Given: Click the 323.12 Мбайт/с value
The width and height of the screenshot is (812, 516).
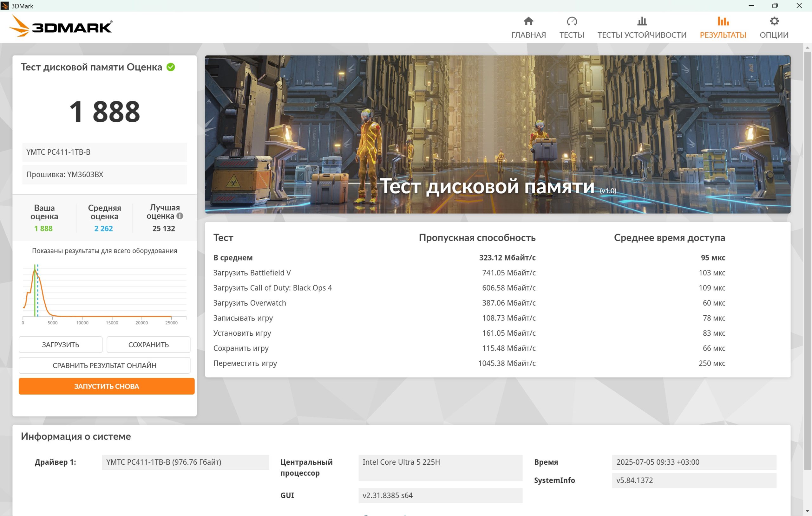Looking at the screenshot, I should coord(507,257).
